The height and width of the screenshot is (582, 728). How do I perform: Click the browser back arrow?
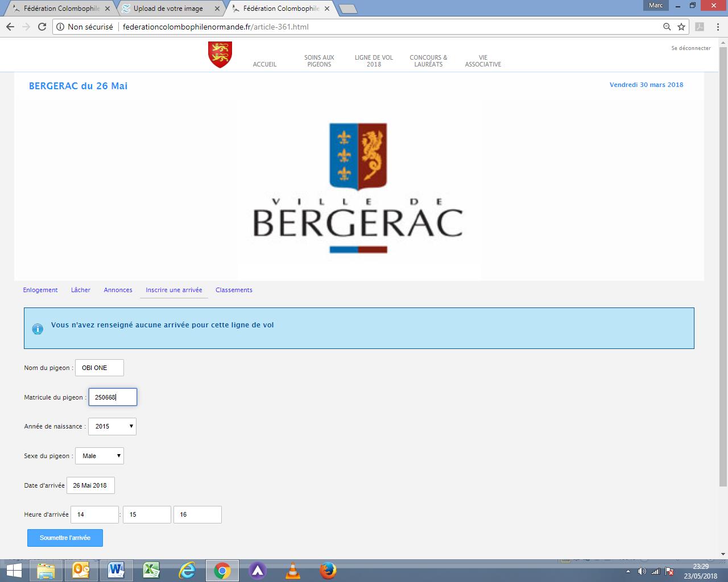coord(10,27)
